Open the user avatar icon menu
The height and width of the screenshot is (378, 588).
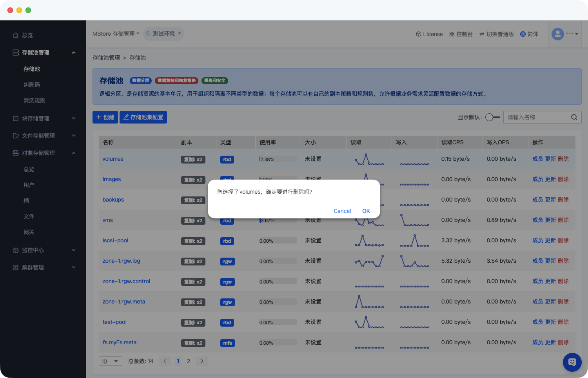pyautogui.click(x=558, y=34)
